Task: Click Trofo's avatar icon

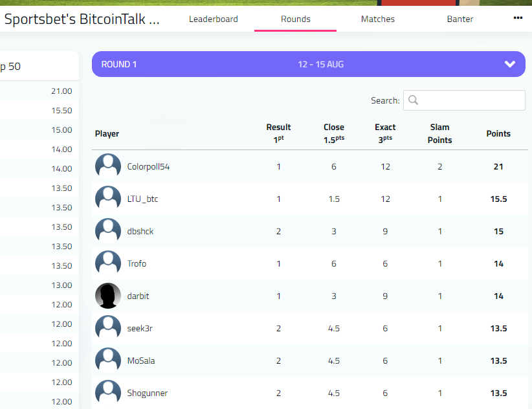Action: click(x=108, y=263)
